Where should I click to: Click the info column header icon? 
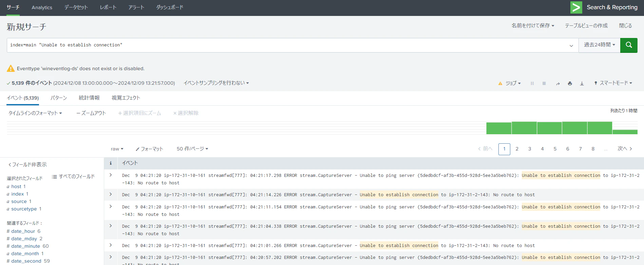[111, 163]
